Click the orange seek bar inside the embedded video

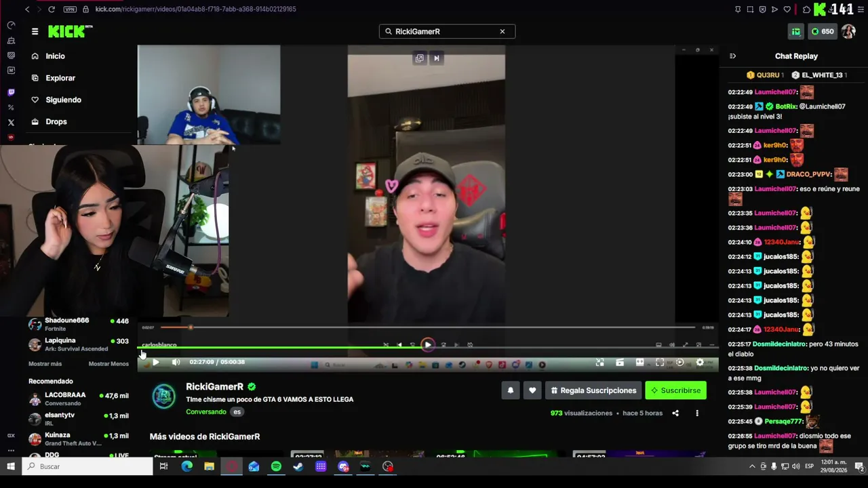pyautogui.click(x=427, y=327)
